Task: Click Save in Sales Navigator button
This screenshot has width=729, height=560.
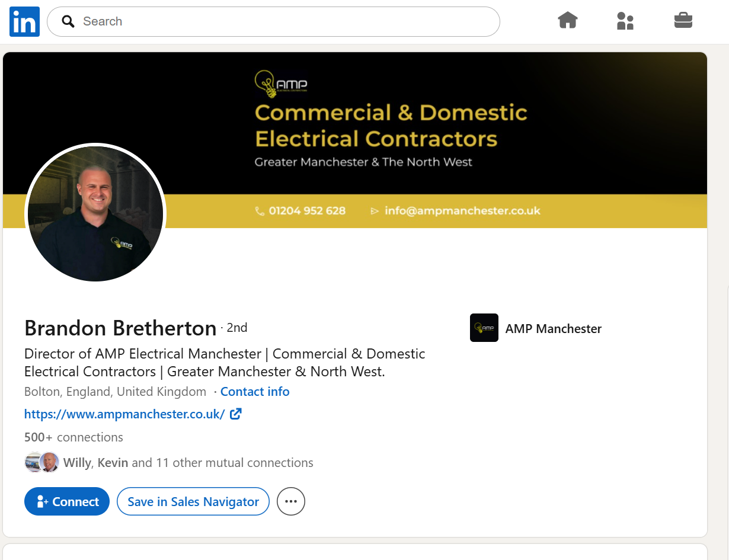Action: coord(193,501)
